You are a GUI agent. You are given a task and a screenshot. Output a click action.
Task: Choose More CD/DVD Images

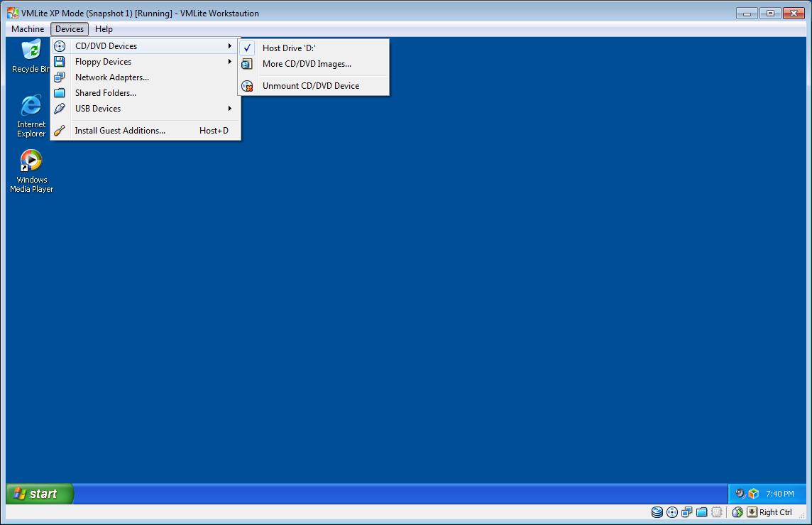(x=313, y=64)
